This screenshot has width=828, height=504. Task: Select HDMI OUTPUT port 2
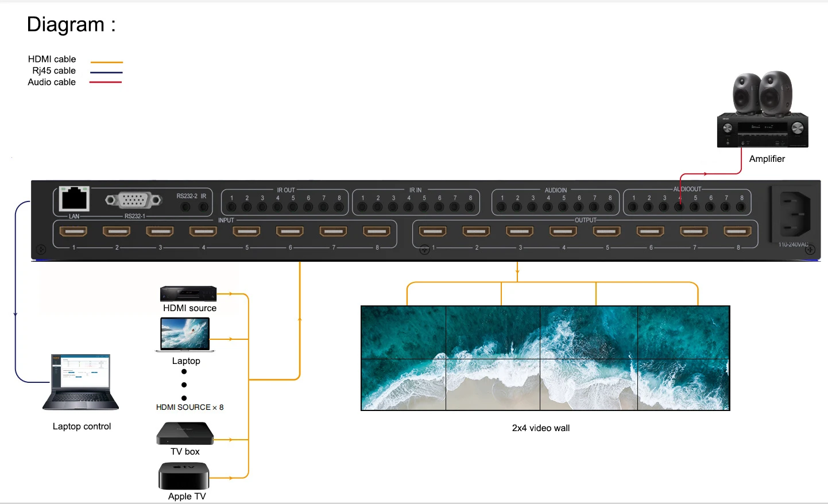point(475,231)
